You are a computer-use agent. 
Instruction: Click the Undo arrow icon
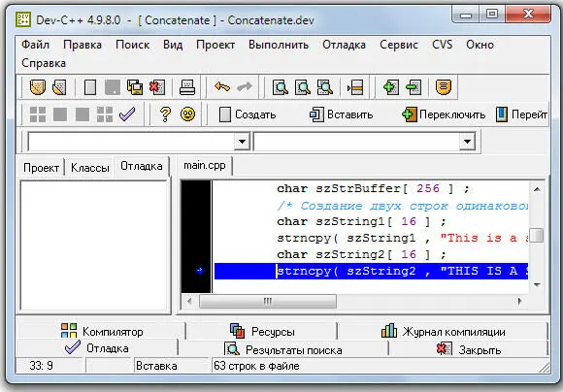pos(222,87)
